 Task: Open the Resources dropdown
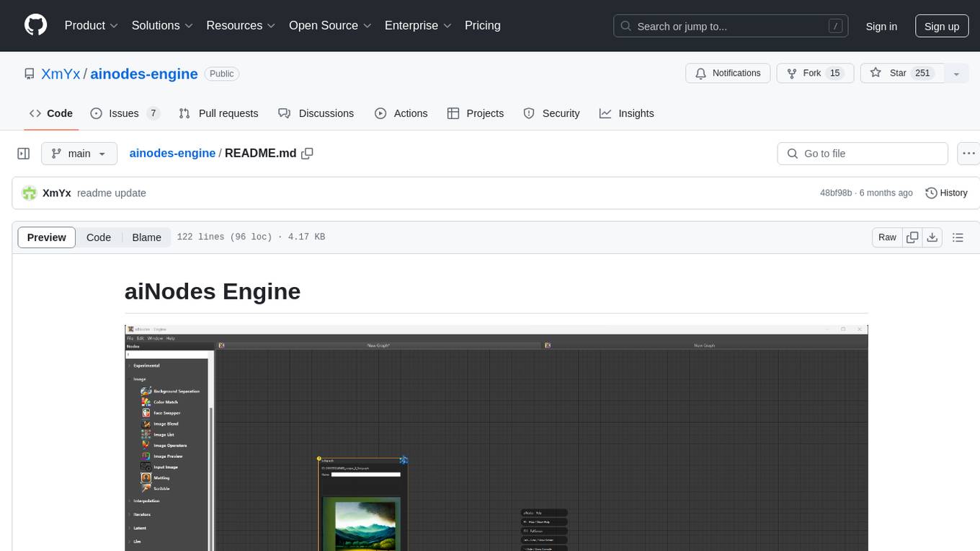(241, 25)
